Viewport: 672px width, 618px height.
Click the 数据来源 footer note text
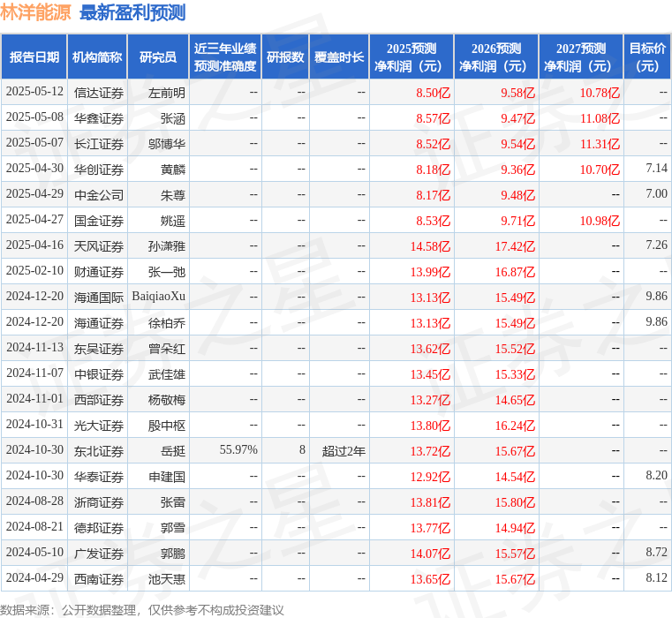[x=142, y=610]
